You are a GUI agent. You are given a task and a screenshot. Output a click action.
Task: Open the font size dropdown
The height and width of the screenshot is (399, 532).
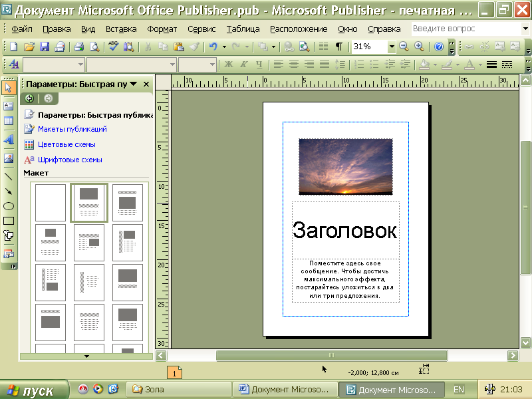click(212, 64)
